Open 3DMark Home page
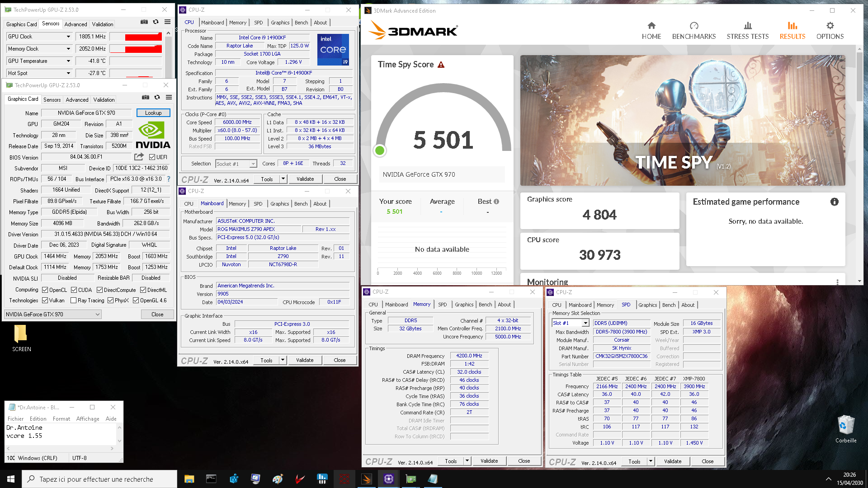This screenshot has height=488, width=868. click(651, 31)
